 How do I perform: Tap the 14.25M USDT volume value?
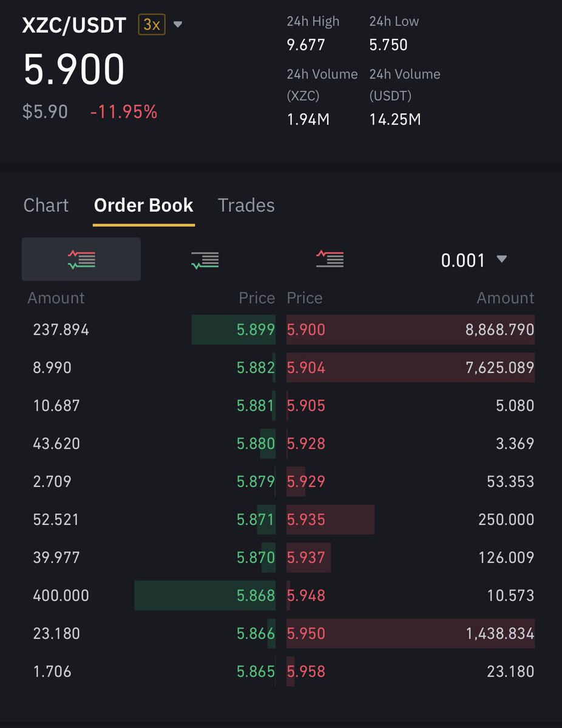[395, 119]
